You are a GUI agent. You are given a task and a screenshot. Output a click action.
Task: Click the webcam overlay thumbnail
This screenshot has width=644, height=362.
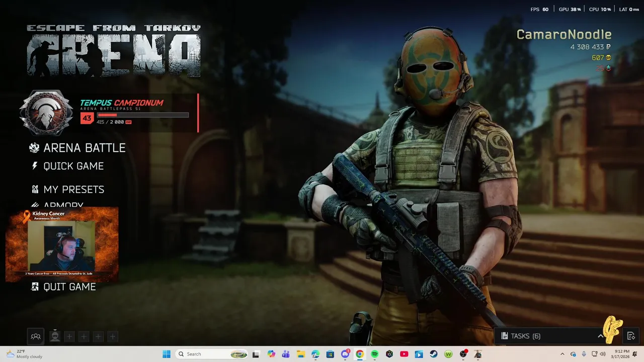62,244
